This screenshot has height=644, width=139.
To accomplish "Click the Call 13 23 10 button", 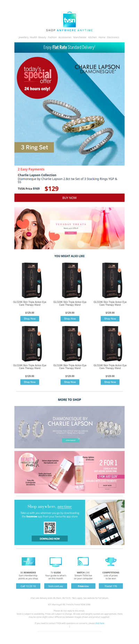I will pos(28,586).
